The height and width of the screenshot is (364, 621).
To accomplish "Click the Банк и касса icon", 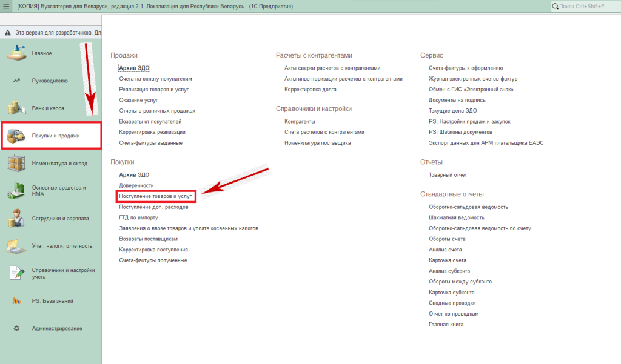I will 16,108.
